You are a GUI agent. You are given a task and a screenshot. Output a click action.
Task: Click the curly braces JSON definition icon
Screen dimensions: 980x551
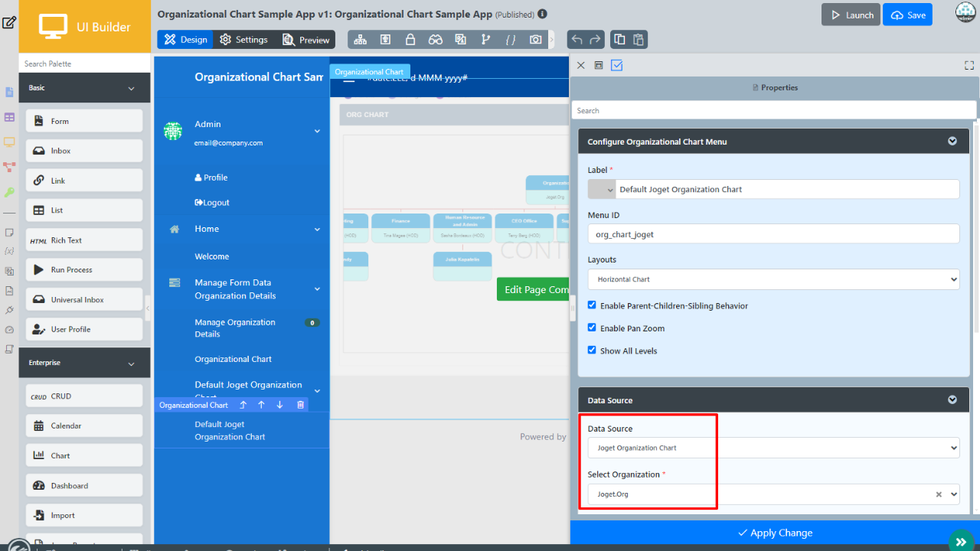[x=511, y=40]
